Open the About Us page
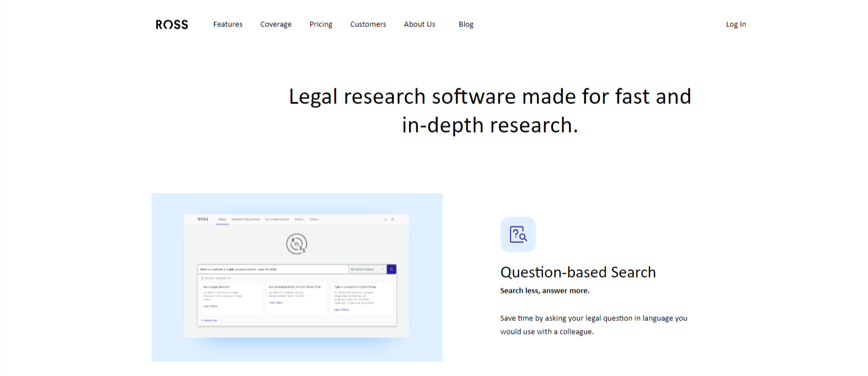Viewport: 868px width, 376px height. point(420,24)
